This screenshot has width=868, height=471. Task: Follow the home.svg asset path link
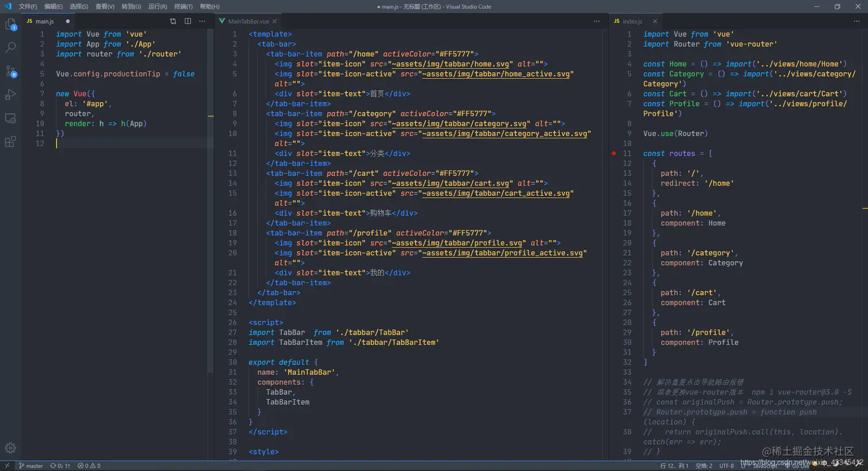(x=451, y=64)
